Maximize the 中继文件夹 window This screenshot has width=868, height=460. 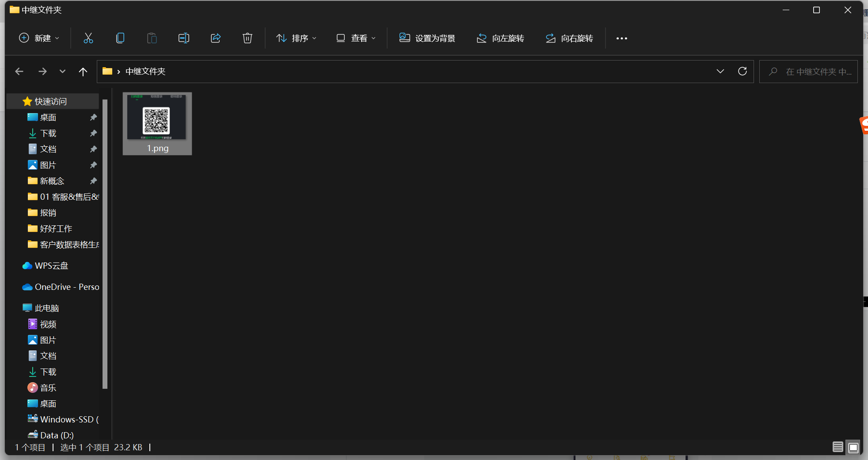pos(816,10)
